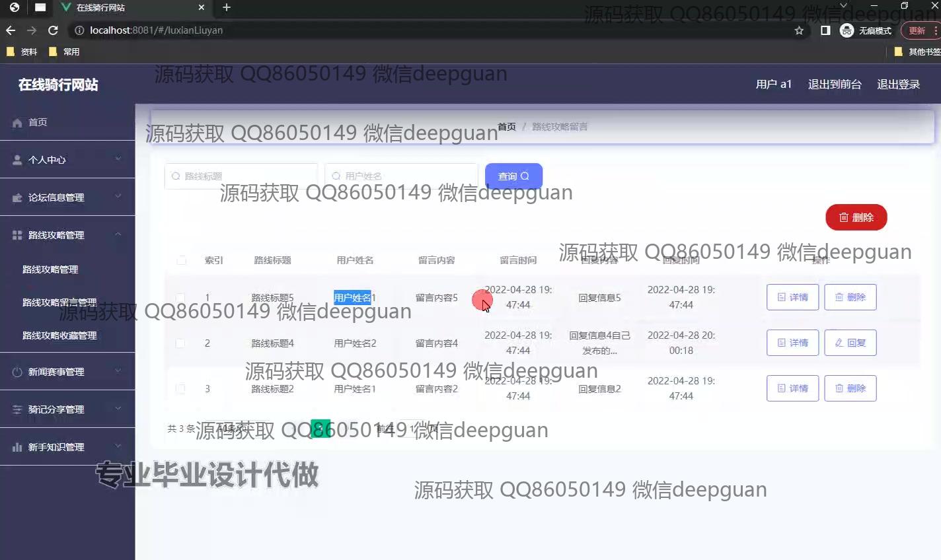
Task: Click the 常用 bookmark folder
Action: click(64, 52)
